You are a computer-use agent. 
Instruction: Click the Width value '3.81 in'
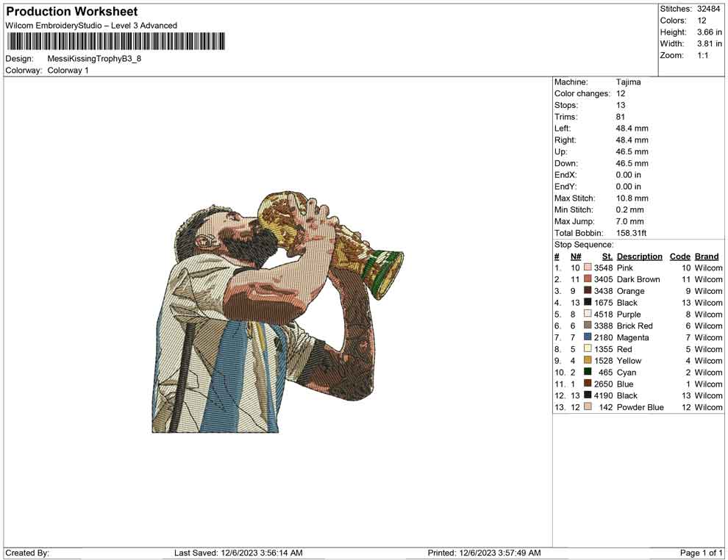click(710, 43)
